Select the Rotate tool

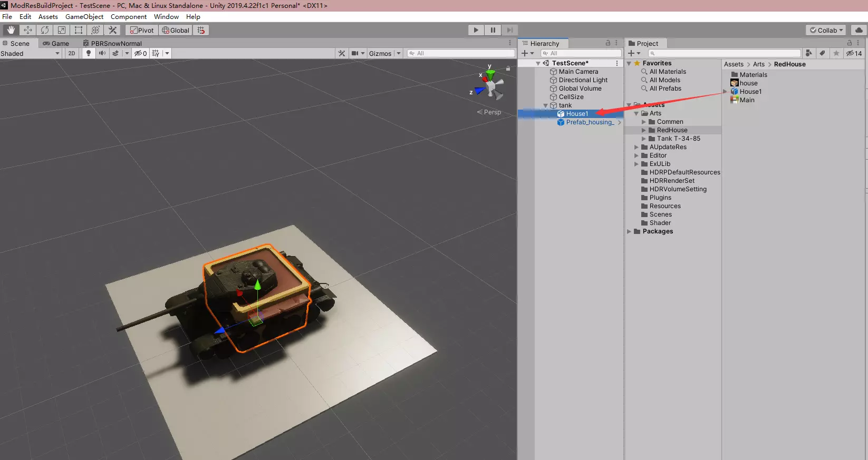(x=45, y=30)
